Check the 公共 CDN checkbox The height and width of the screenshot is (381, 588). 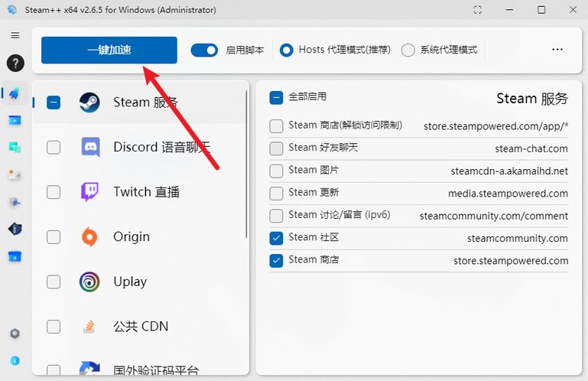point(54,327)
